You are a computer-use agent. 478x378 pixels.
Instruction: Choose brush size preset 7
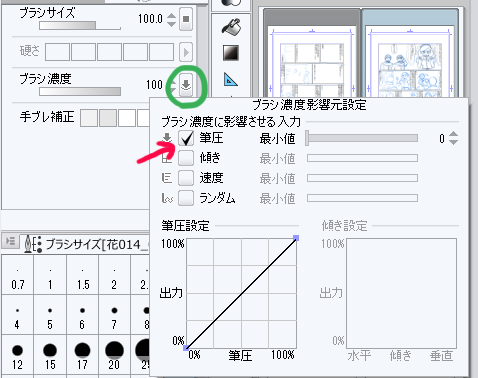click(114, 315)
